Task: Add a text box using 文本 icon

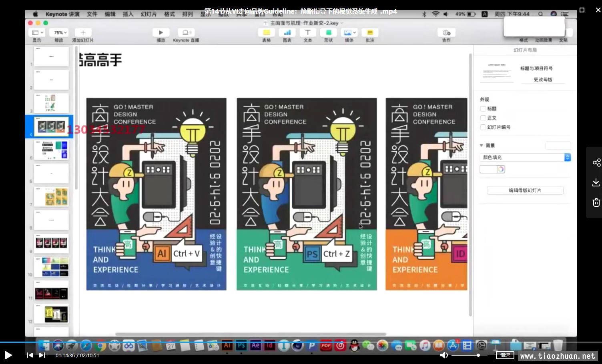Action: point(308,32)
